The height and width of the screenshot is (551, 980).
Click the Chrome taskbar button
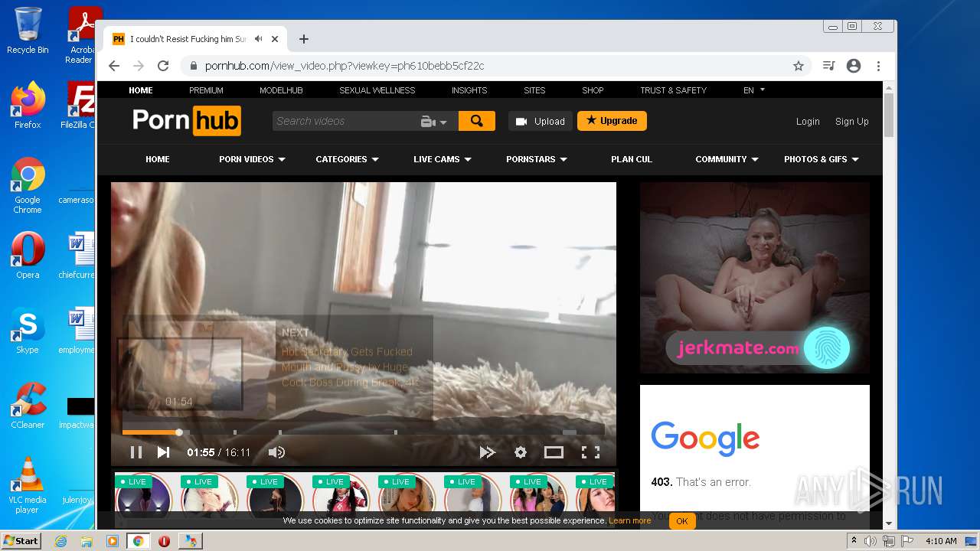pyautogui.click(x=139, y=541)
